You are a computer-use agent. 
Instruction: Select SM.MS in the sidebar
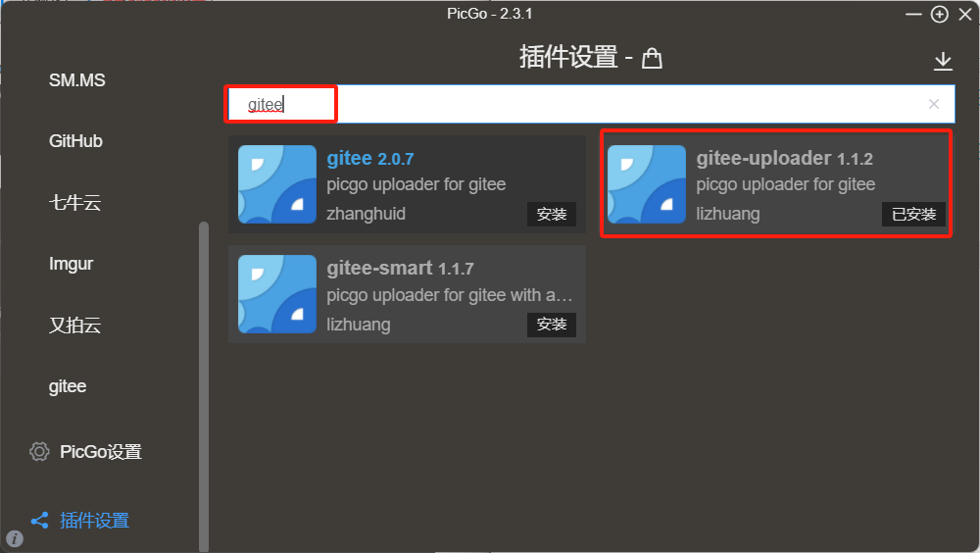click(x=76, y=80)
